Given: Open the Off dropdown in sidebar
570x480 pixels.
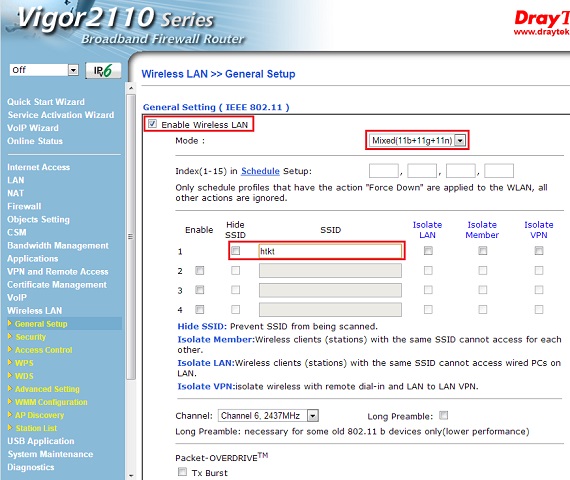Looking at the screenshot, I should [44, 70].
